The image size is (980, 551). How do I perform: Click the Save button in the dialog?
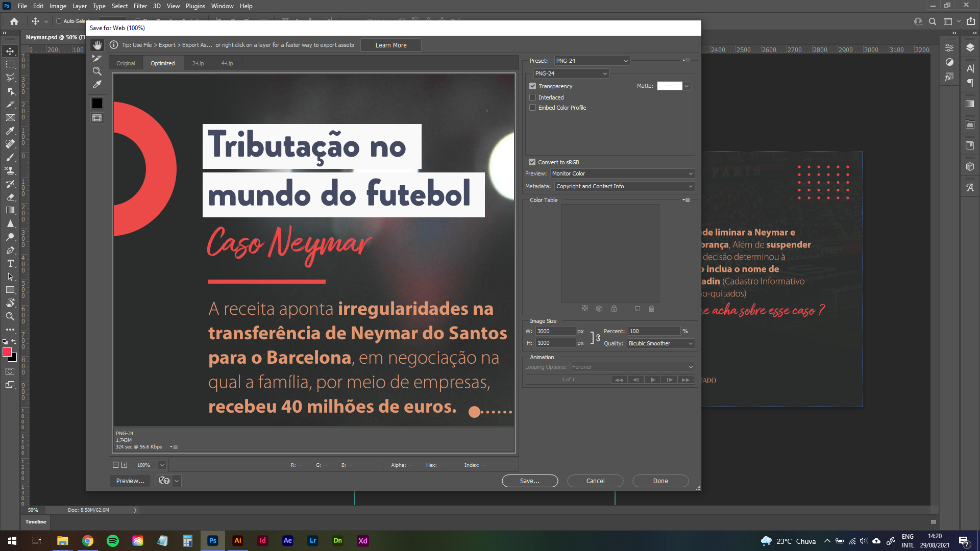coord(529,481)
